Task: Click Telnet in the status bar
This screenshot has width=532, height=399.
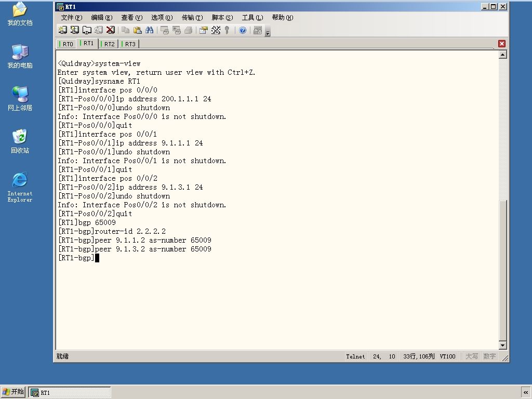Action: (355, 356)
